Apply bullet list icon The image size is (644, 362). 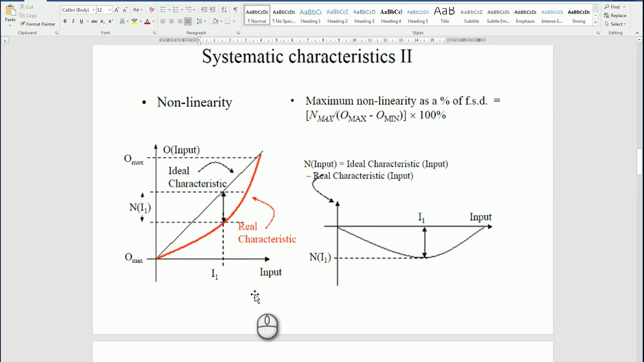click(163, 10)
